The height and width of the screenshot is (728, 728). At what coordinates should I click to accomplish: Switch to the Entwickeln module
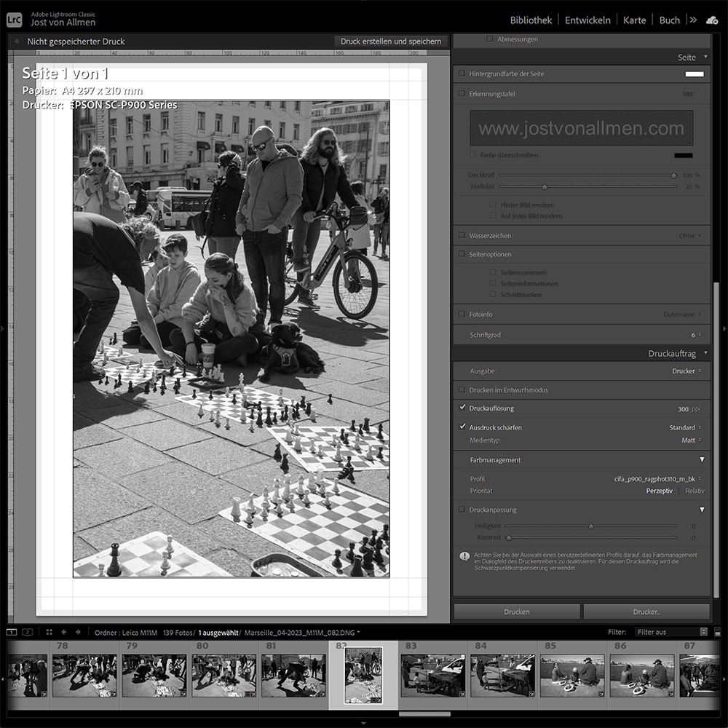587,20
